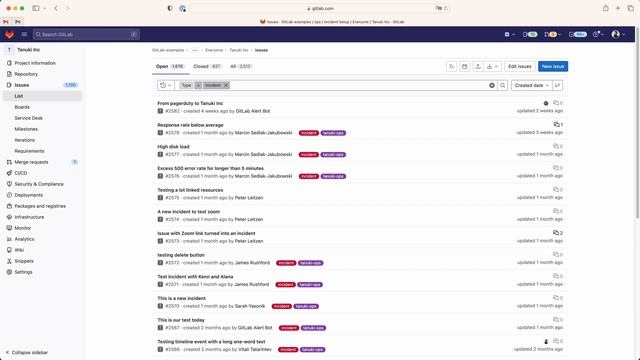Open the user avatar menu
640x360 pixels.
pos(618,35)
